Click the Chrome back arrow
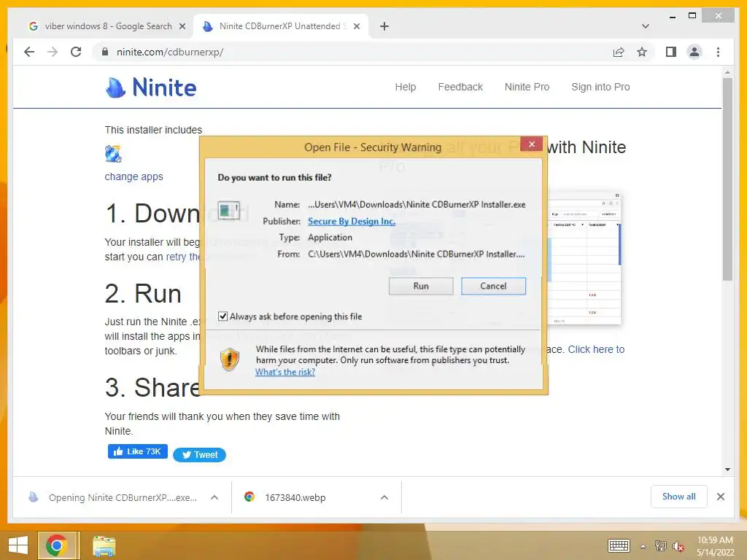The height and width of the screenshot is (560, 747). pos(29,52)
